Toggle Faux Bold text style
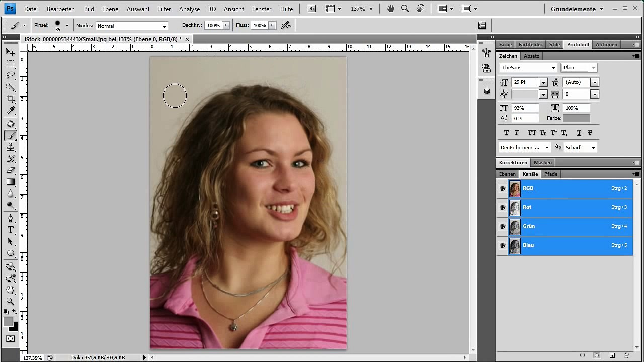 coord(506,133)
